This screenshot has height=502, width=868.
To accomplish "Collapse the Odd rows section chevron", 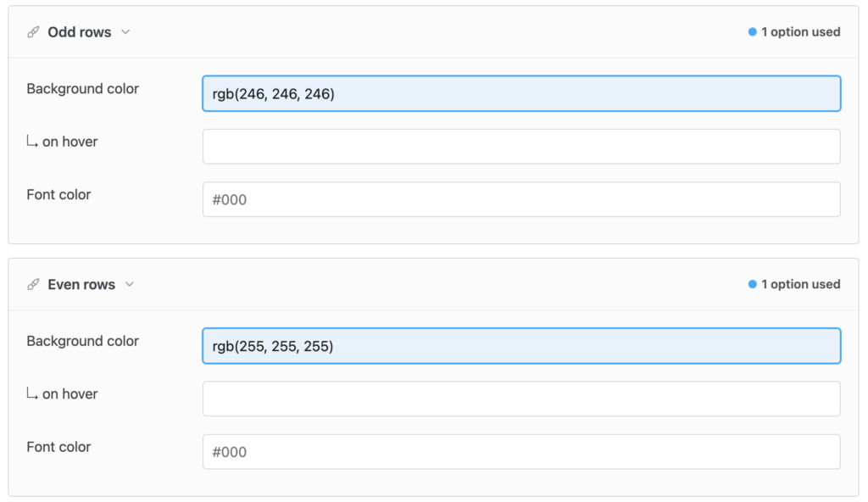I will 125,32.
